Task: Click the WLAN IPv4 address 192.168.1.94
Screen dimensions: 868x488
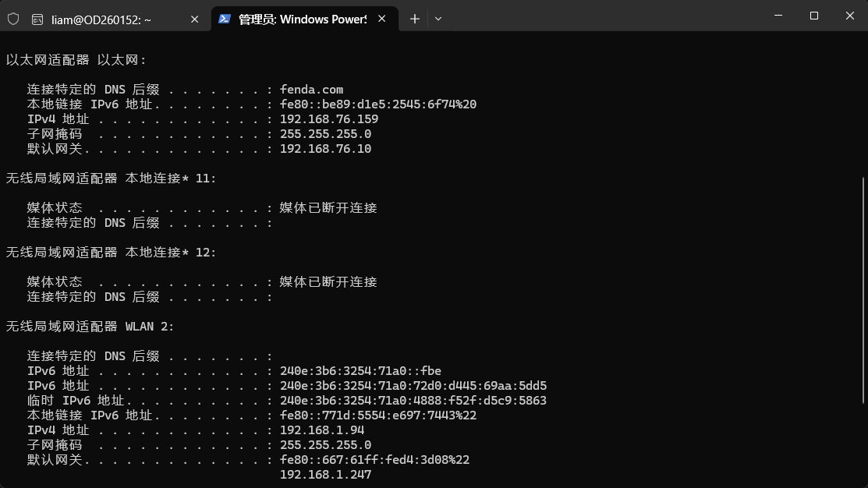Action: click(322, 430)
